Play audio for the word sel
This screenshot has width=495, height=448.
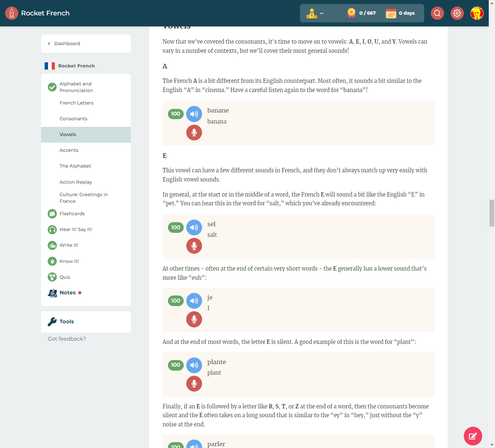pos(194,228)
